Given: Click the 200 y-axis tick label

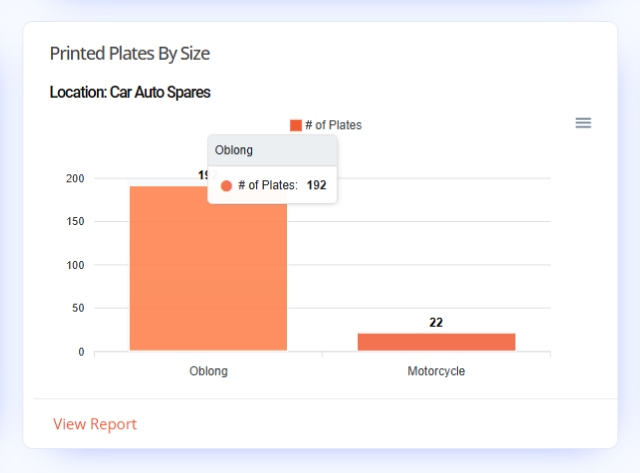Looking at the screenshot, I should point(75,178).
